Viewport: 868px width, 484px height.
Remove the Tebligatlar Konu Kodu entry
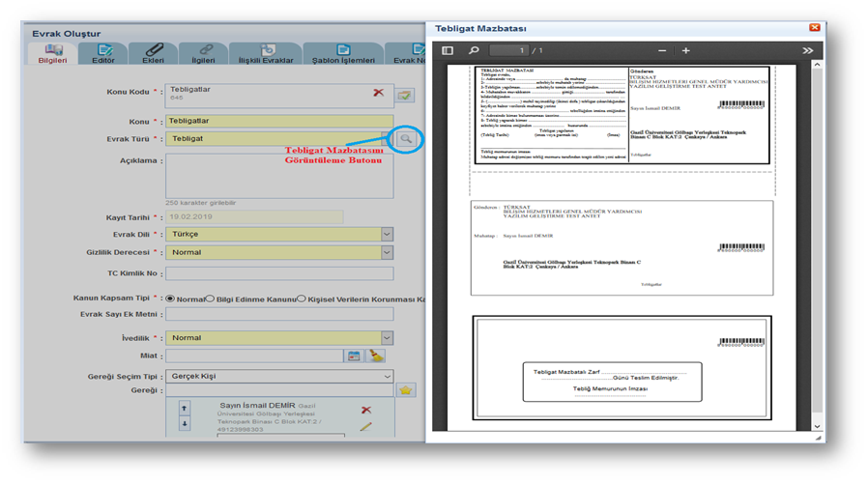click(x=378, y=94)
